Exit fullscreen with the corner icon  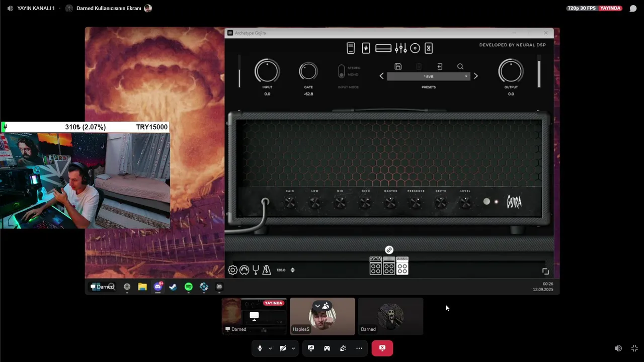tap(634, 348)
